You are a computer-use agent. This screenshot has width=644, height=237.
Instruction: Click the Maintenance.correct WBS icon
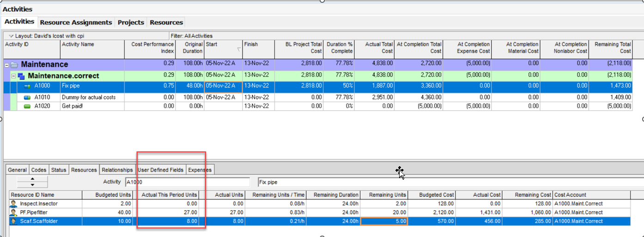[21, 75]
